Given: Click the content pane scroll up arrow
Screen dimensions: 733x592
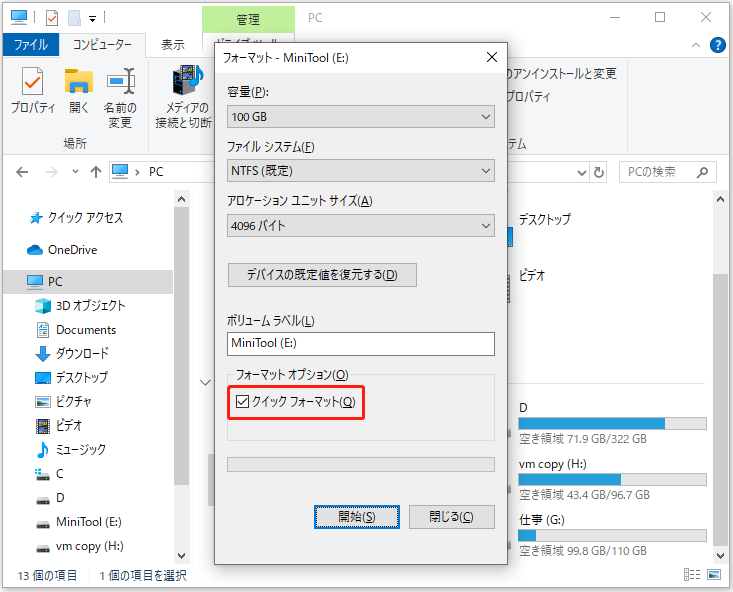Looking at the screenshot, I should click(x=720, y=200).
